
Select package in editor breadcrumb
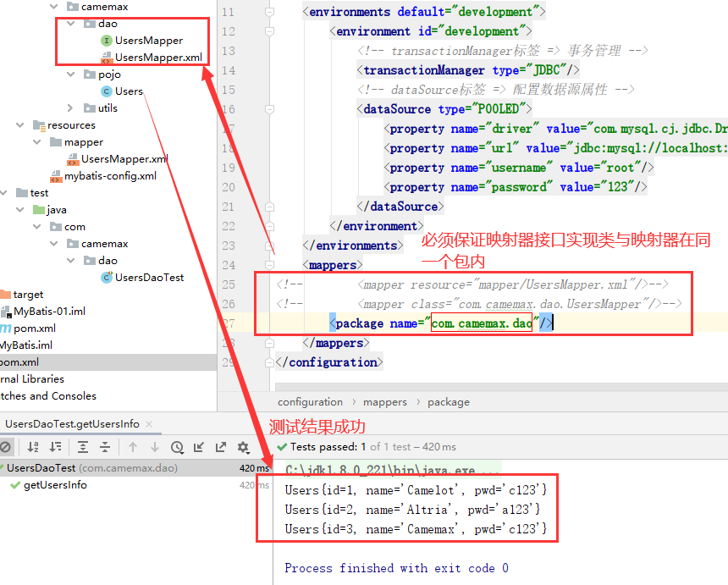point(449,402)
